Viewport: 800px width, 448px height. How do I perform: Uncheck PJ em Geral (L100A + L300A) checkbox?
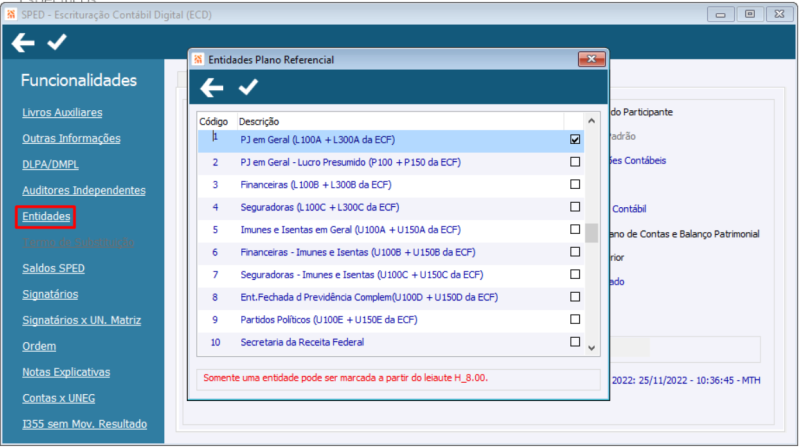(575, 139)
